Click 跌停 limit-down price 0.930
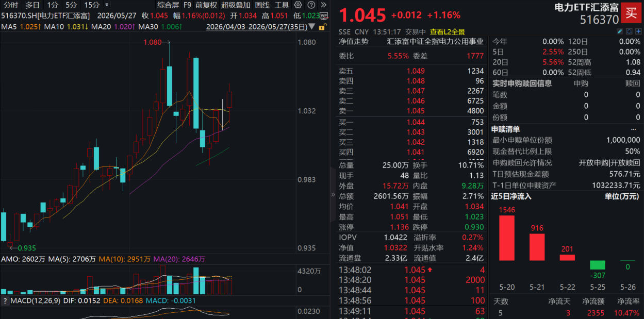The height and width of the screenshot is (319, 644). click(474, 227)
